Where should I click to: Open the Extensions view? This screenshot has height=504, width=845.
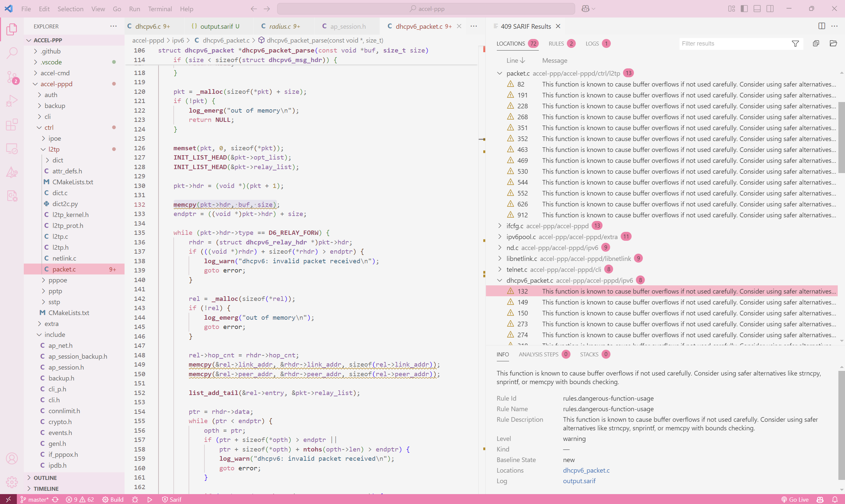(12, 125)
